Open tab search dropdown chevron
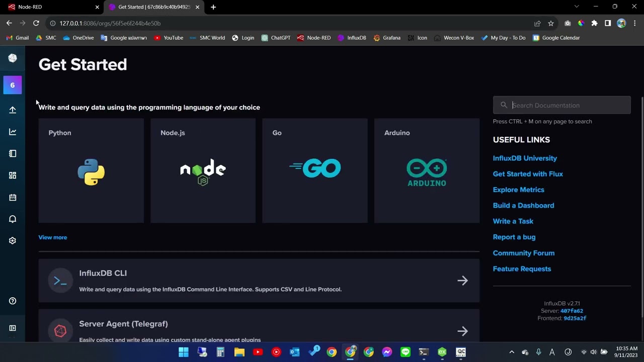644x362 pixels. [577, 7]
